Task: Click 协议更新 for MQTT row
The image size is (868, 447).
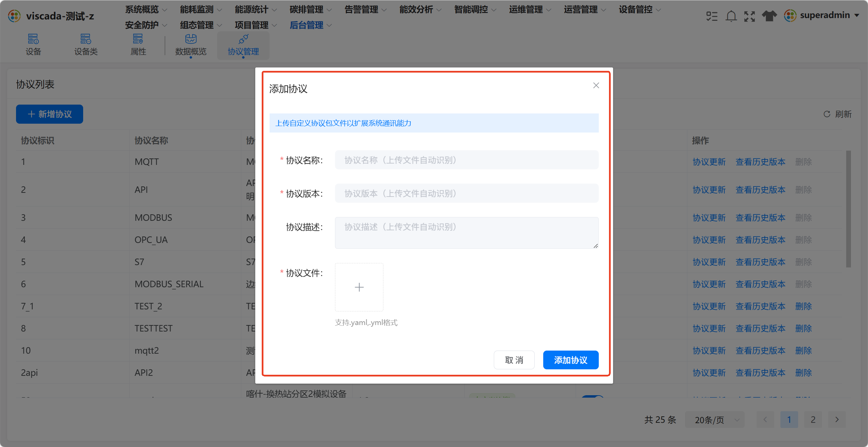Action: click(x=709, y=162)
